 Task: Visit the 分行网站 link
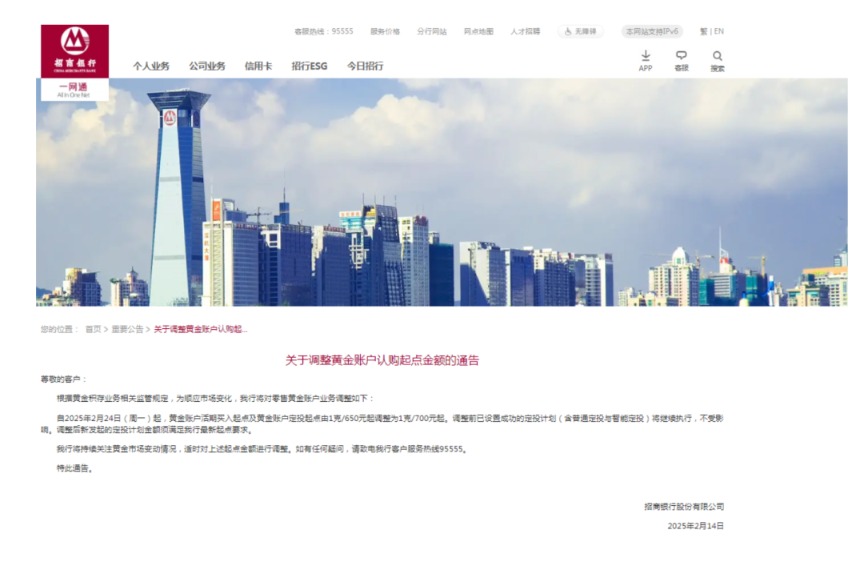coord(432,31)
